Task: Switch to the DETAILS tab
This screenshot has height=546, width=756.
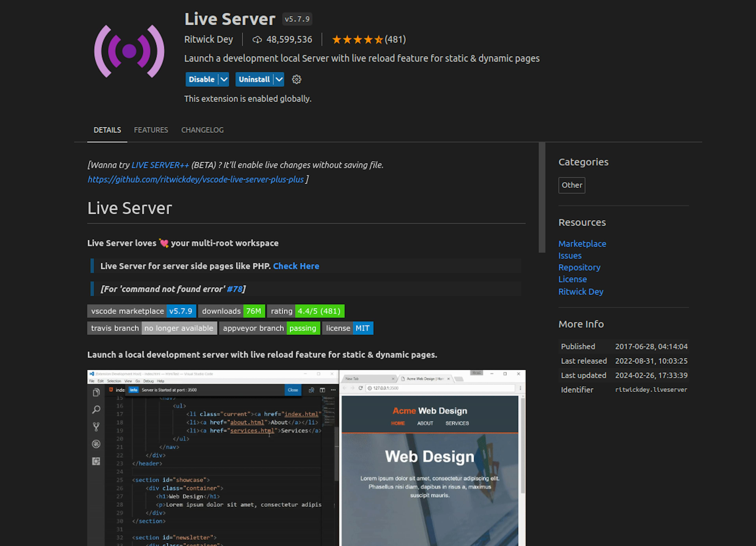Action: (x=107, y=130)
